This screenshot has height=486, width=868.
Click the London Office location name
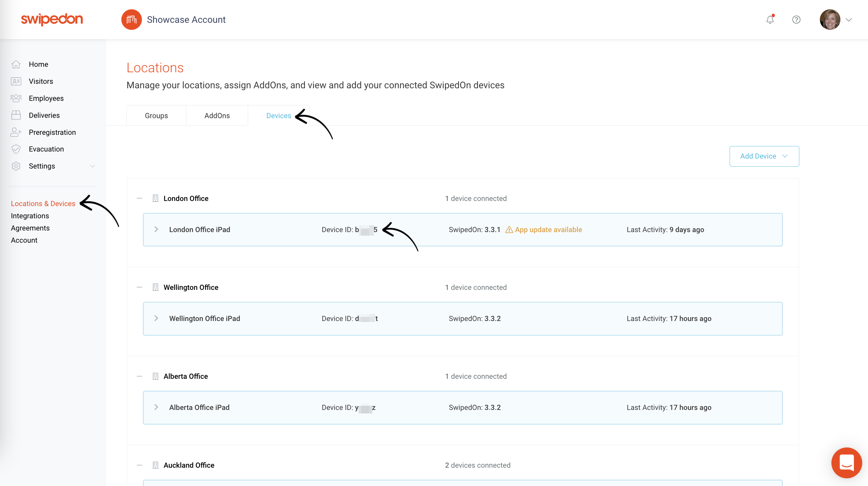pyautogui.click(x=186, y=198)
